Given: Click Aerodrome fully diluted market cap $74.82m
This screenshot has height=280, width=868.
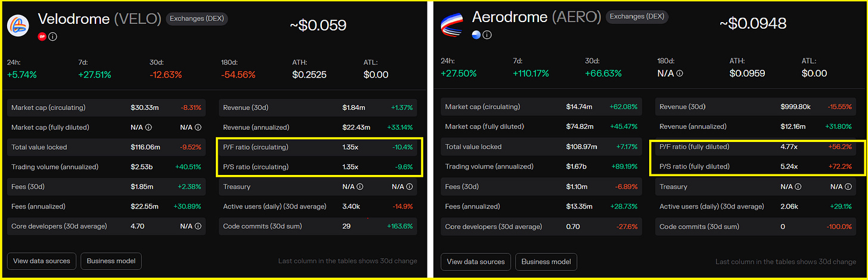Looking at the screenshot, I should pyautogui.click(x=580, y=127).
